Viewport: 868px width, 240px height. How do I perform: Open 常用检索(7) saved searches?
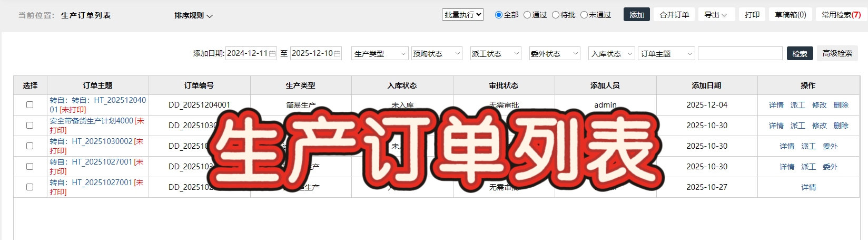841,15
